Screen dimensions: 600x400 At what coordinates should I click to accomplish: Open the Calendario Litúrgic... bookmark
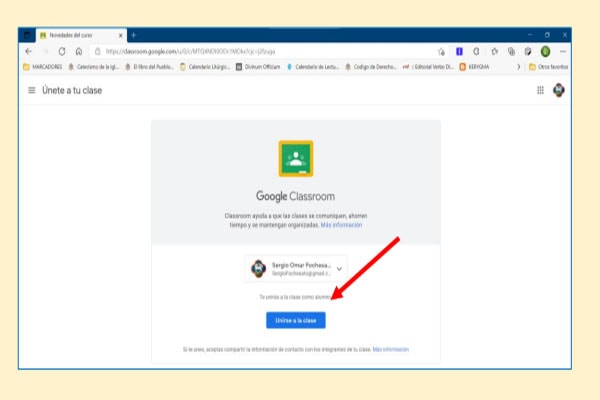205,67
